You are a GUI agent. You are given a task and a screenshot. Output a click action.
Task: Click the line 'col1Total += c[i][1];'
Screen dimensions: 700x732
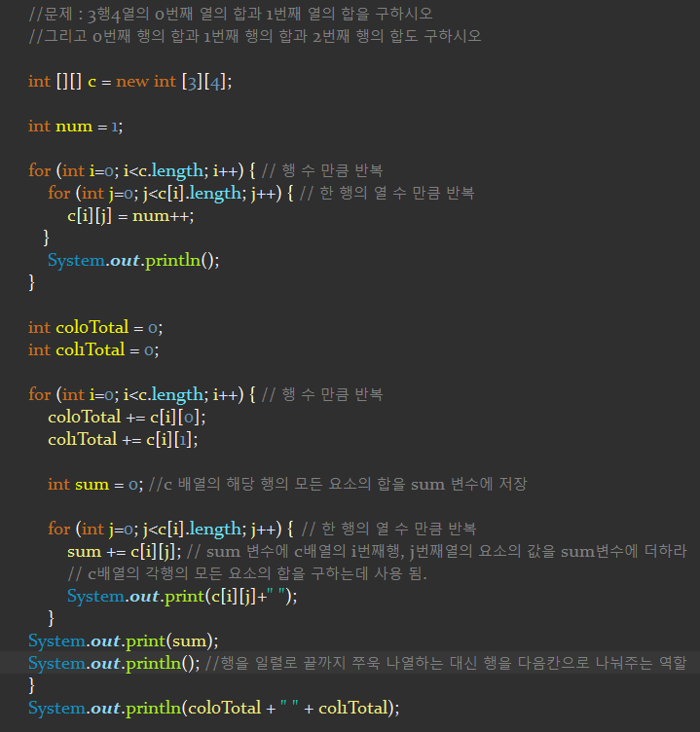coord(123,439)
